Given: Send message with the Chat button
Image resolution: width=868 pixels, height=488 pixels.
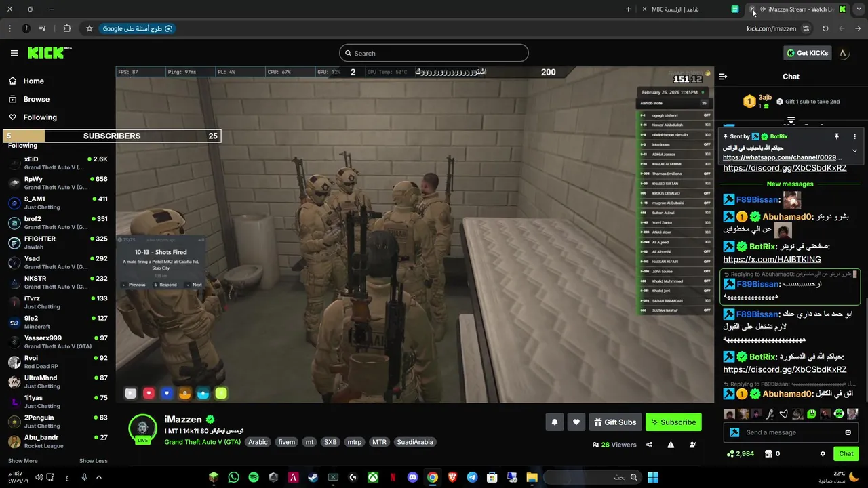Looking at the screenshot, I should [846, 453].
